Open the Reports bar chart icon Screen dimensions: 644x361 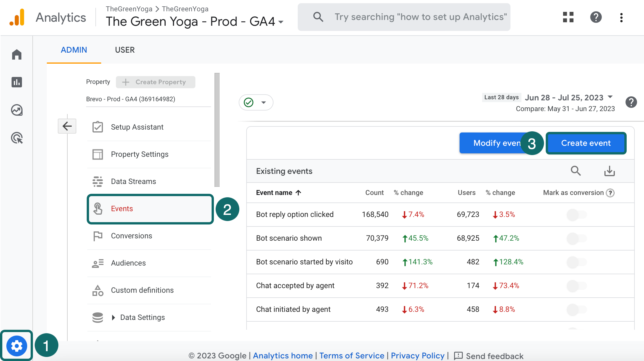click(x=17, y=82)
